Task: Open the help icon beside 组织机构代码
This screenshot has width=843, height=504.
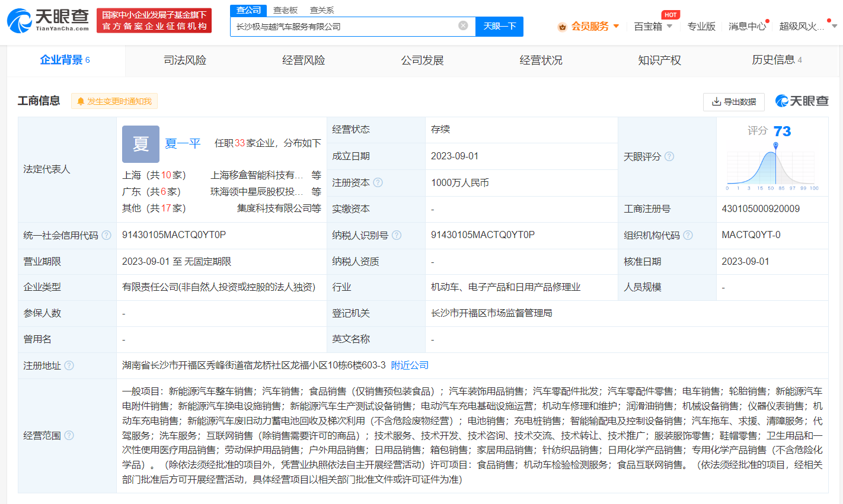Action: [x=688, y=235]
